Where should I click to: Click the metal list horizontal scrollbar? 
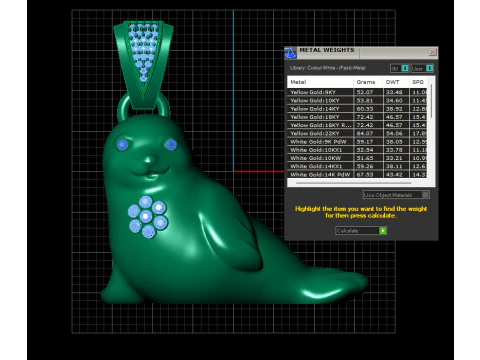pyautogui.click(x=353, y=183)
